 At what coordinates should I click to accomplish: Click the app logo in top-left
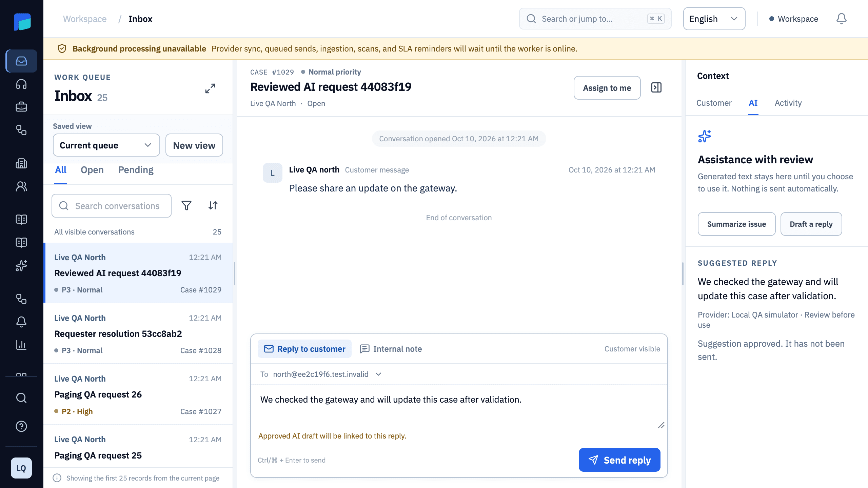(x=22, y=22)
